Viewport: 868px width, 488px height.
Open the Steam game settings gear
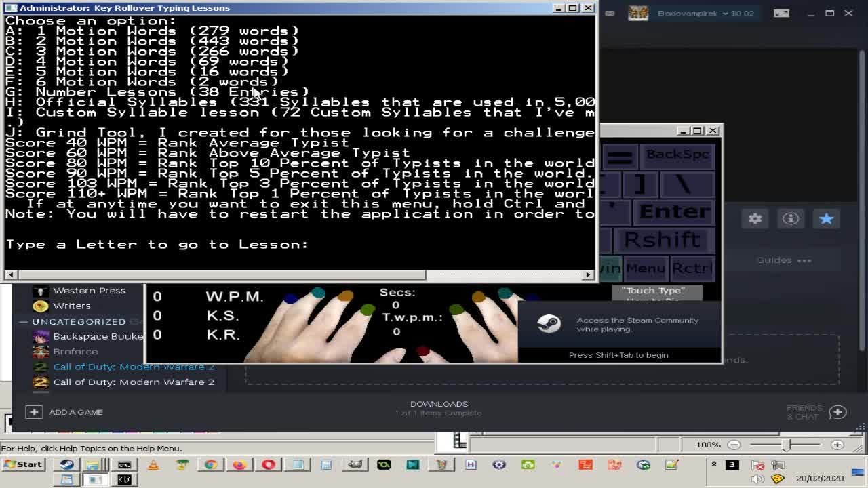[x=755, y=219]
